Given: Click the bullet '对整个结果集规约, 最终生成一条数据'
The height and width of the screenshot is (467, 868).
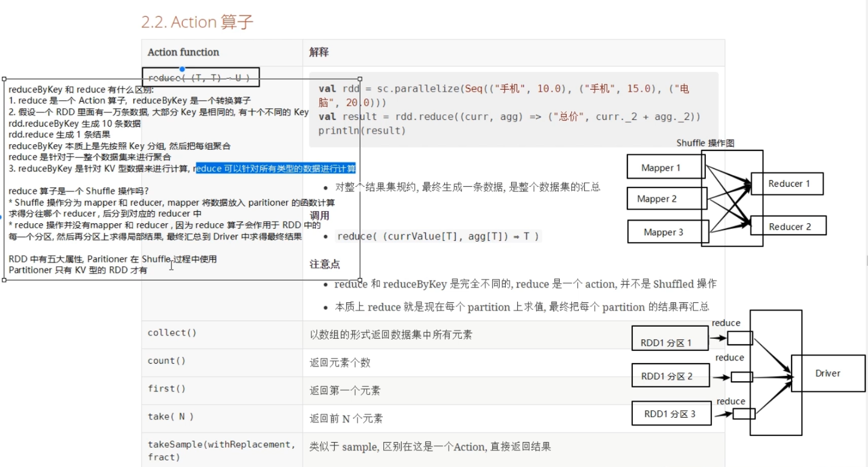Looking at the screenshot, I should (x=467, y=187).
